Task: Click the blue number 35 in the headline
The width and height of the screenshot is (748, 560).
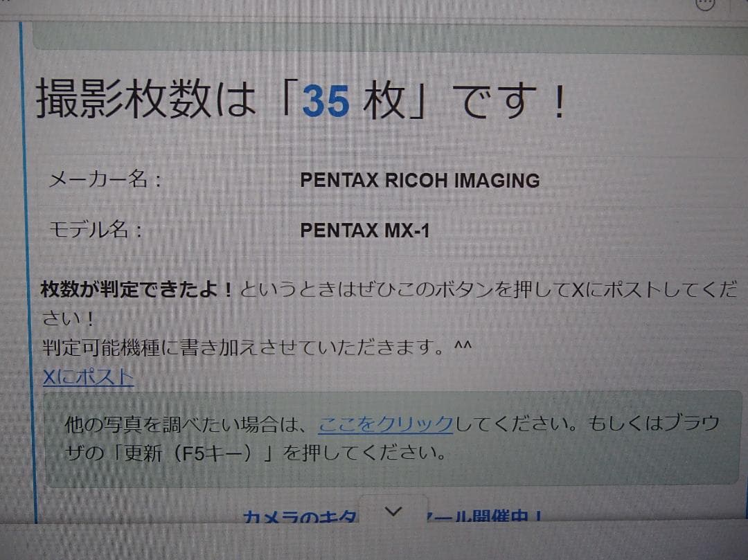Action: pos(326,100)
